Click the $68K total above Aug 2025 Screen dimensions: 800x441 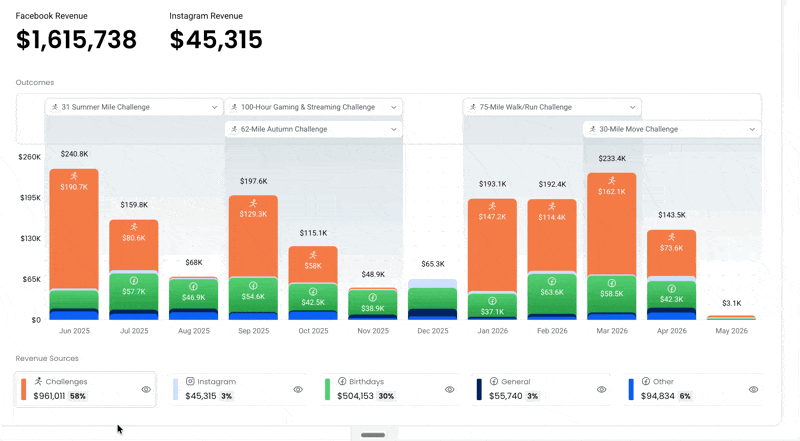[x=193, y=262]
